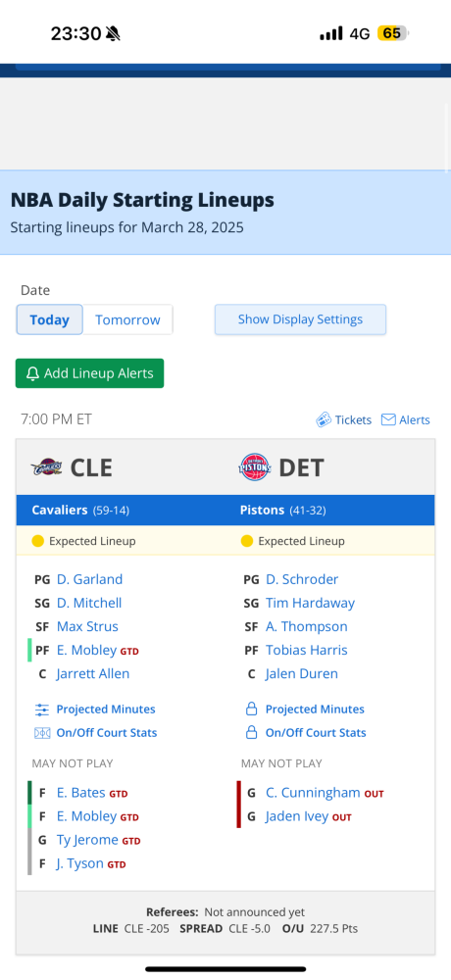Viewport: 451px width, 980px height.
Task: Open starting PF E. Mobley link
Action: (87, 650)
